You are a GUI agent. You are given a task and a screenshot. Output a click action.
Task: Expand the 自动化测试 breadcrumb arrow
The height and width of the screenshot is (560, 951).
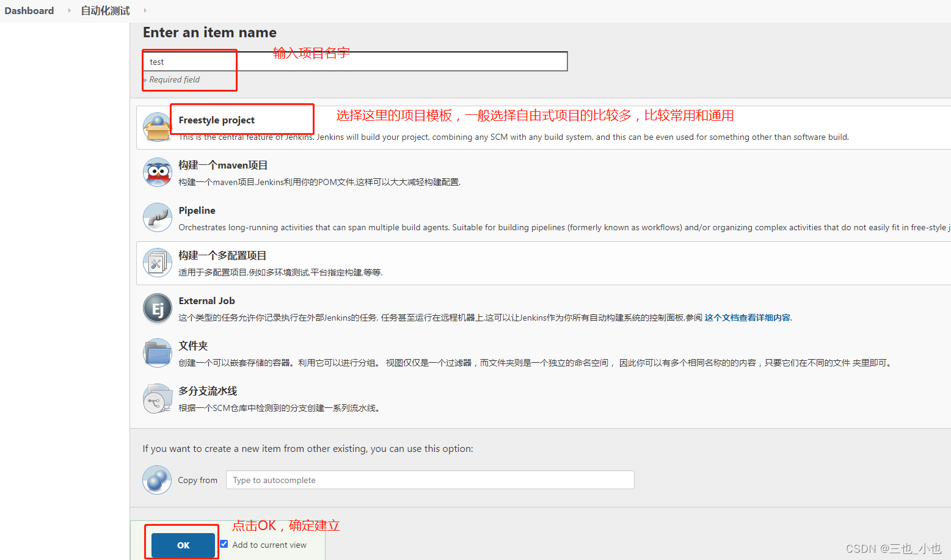[145, 10]
